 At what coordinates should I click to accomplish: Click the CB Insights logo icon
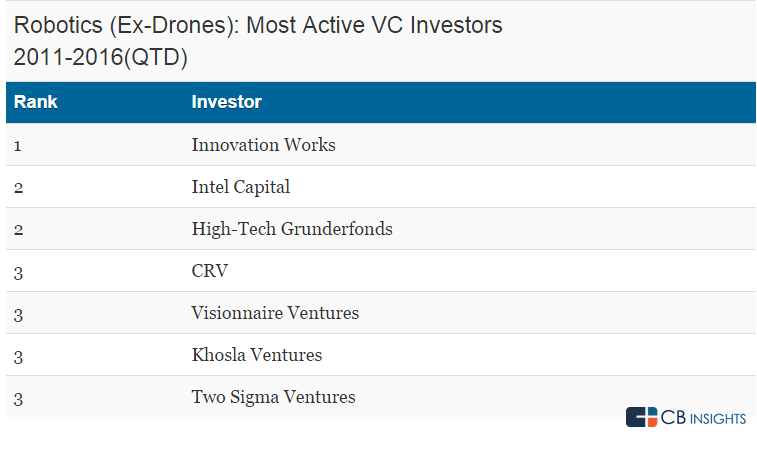click(x=641, y=417)
